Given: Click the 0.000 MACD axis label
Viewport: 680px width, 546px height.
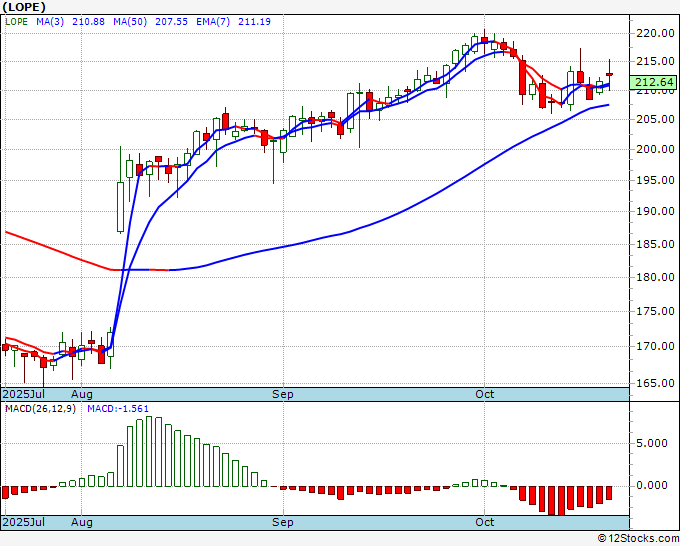Looking at the screenshot, I should click(x=651, y=485).
